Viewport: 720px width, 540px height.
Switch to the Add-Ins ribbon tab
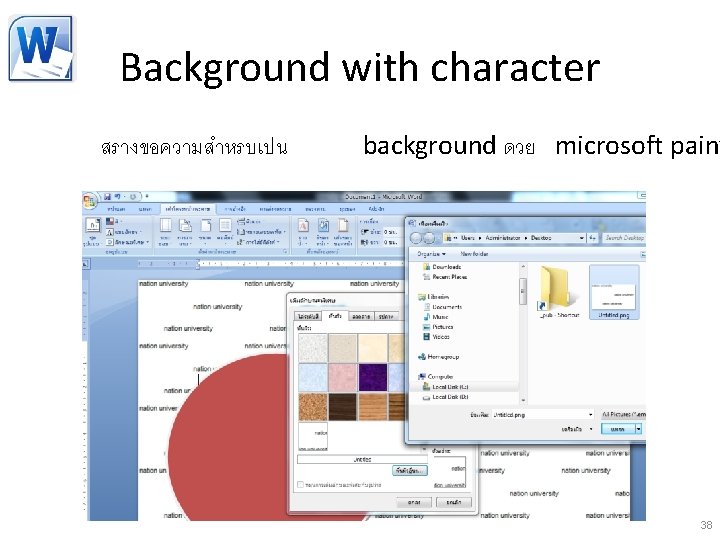[376, 209]
